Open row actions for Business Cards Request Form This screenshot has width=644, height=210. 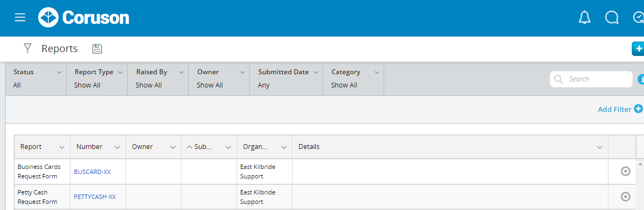(x=625, y=171)
